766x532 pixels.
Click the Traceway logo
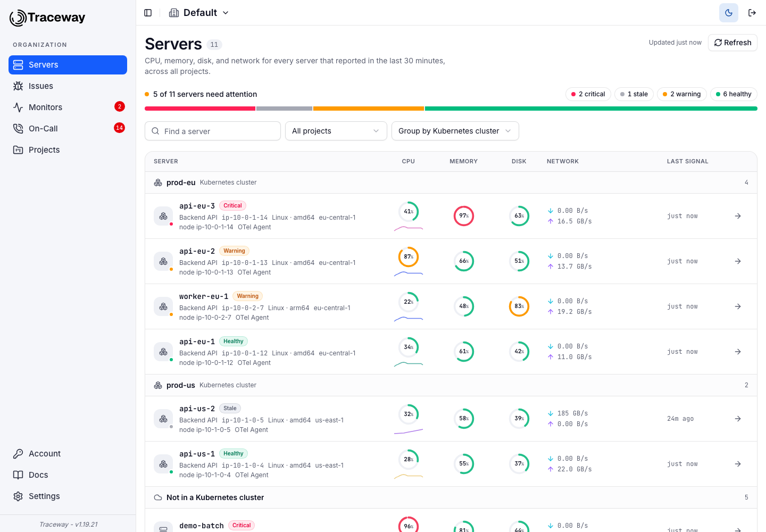click(x=47, y=18)
